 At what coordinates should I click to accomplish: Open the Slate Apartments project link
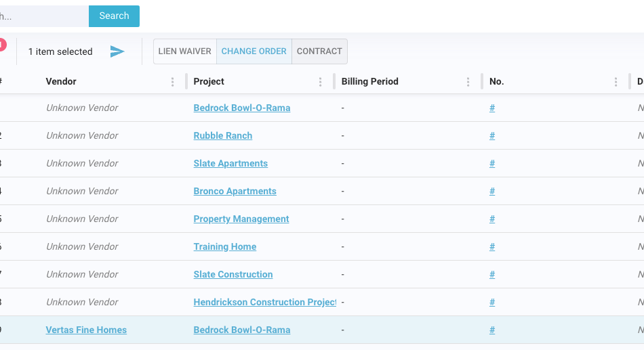[230, 164]
